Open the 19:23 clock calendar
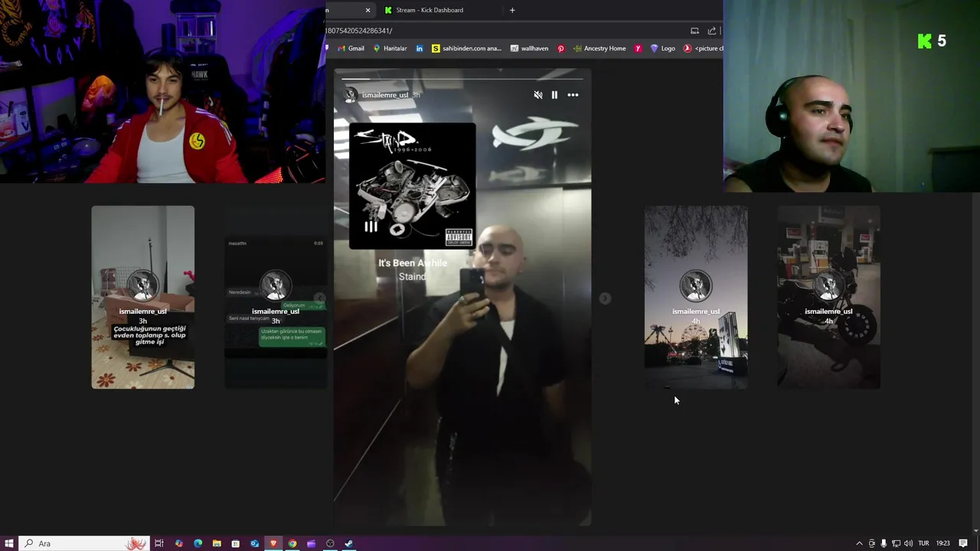The width and height of the screenshot is (980, 551). pos(942,543)
